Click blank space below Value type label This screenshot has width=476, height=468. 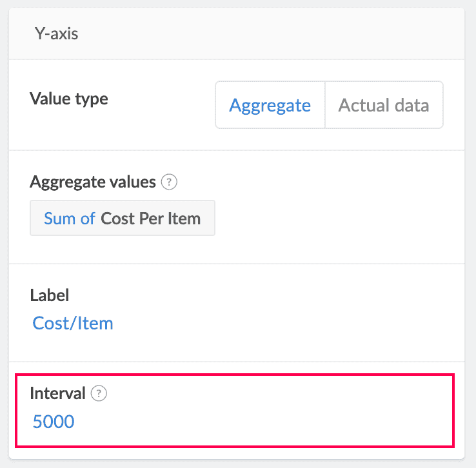point(97,129)
